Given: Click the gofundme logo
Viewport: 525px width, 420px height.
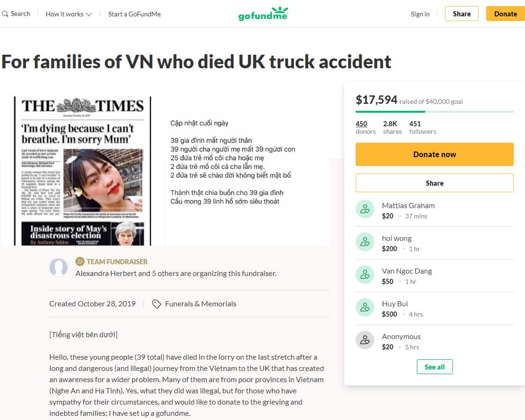Looking at the screenshot, I should coord(263,14).
